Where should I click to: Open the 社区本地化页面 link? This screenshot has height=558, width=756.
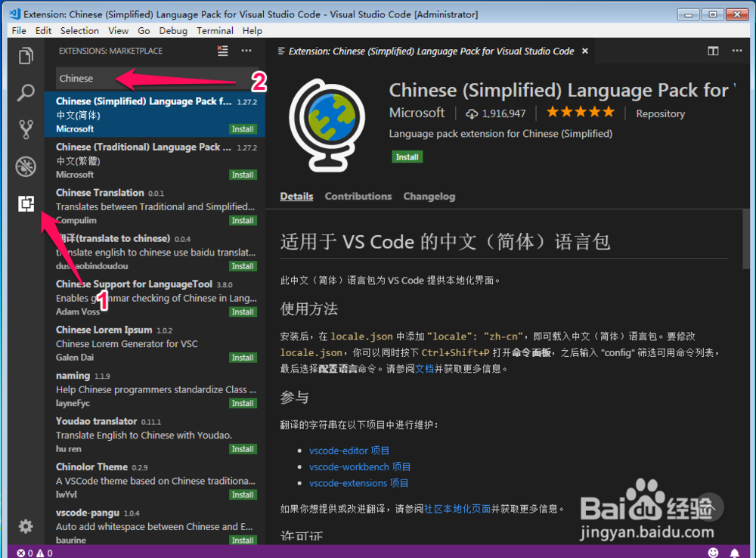457,509
